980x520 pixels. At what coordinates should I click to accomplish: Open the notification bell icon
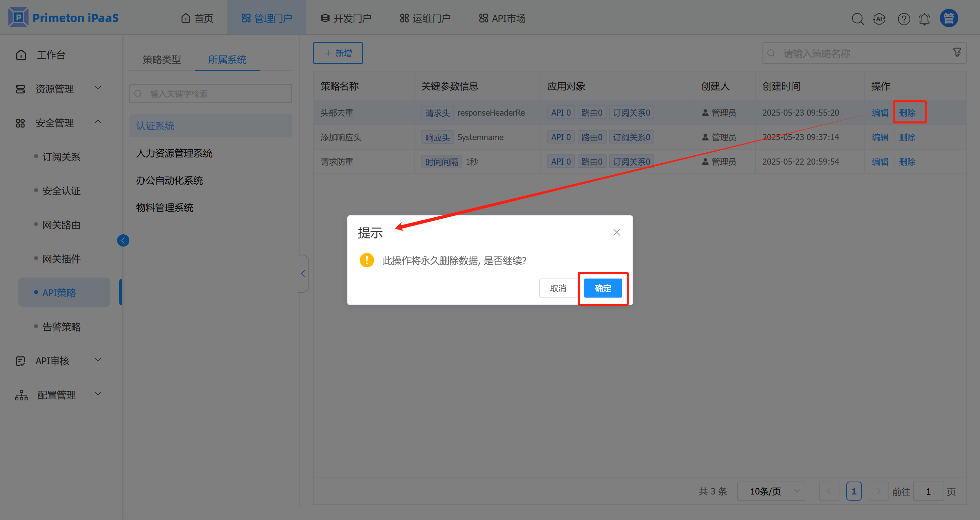pos(925,19)
